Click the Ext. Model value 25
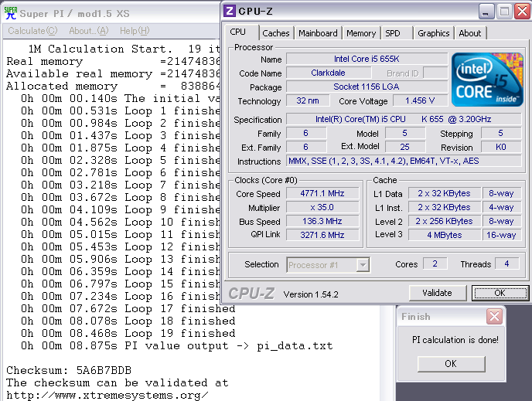 click(404, 147)
